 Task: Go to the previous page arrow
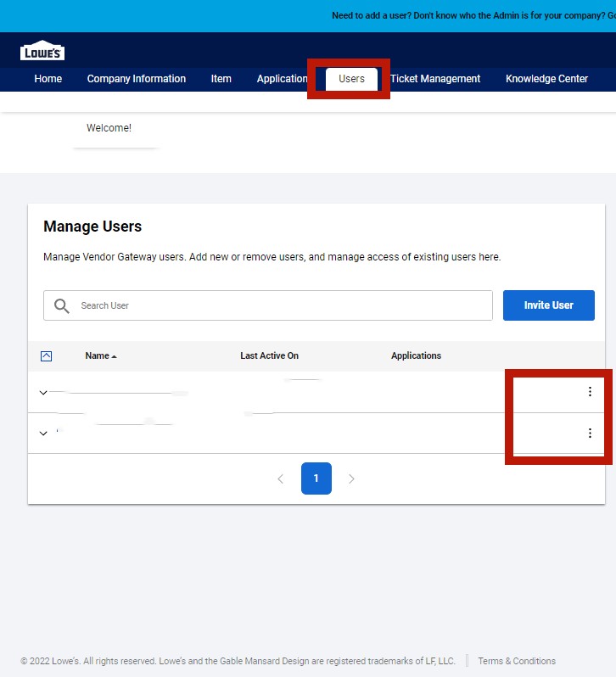[281, 478]
